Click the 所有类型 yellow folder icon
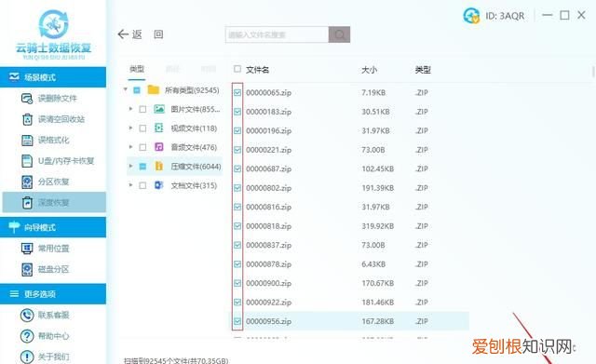Screen dimensions: 596x364 pyautogui.click(x=153, y=90)
